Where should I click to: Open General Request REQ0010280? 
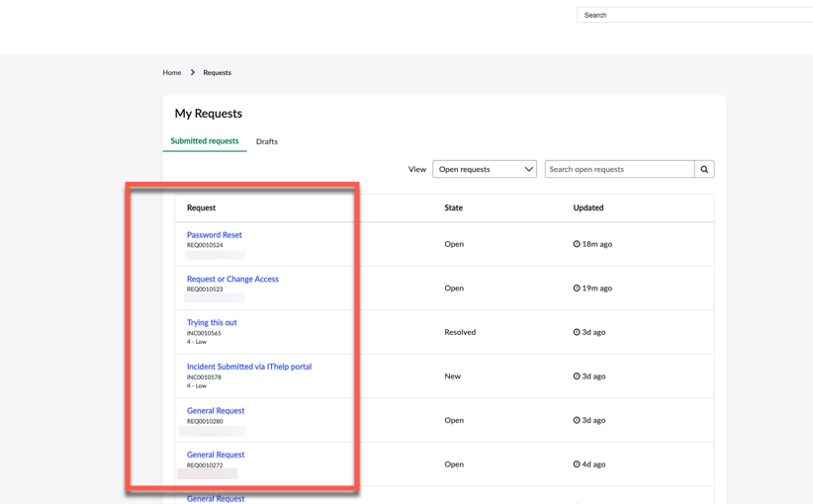pos(216,410)
